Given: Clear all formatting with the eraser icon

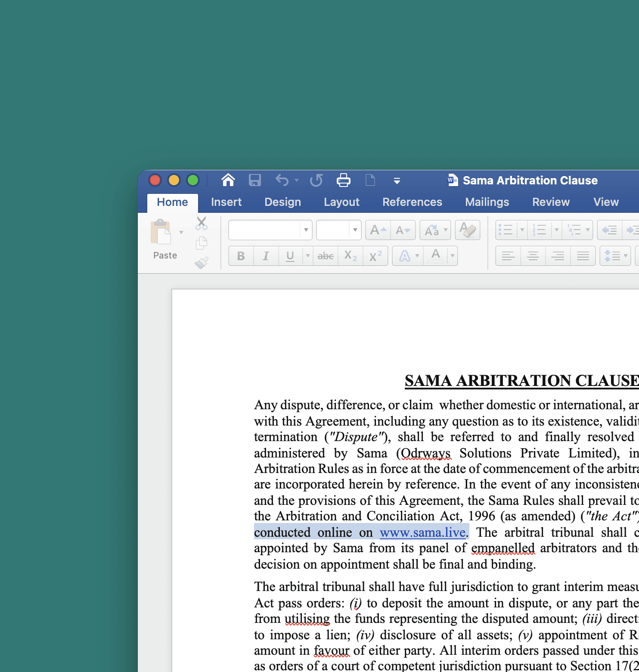Looking at the screenshot, I should click(x=468, y=230).
